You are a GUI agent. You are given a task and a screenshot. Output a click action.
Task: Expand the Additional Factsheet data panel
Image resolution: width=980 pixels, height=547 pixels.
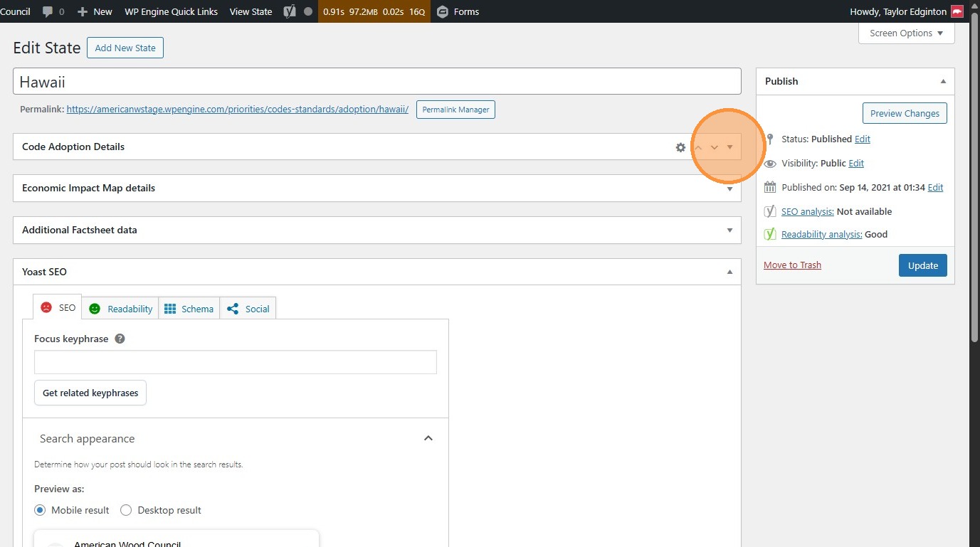click(729, 230)
